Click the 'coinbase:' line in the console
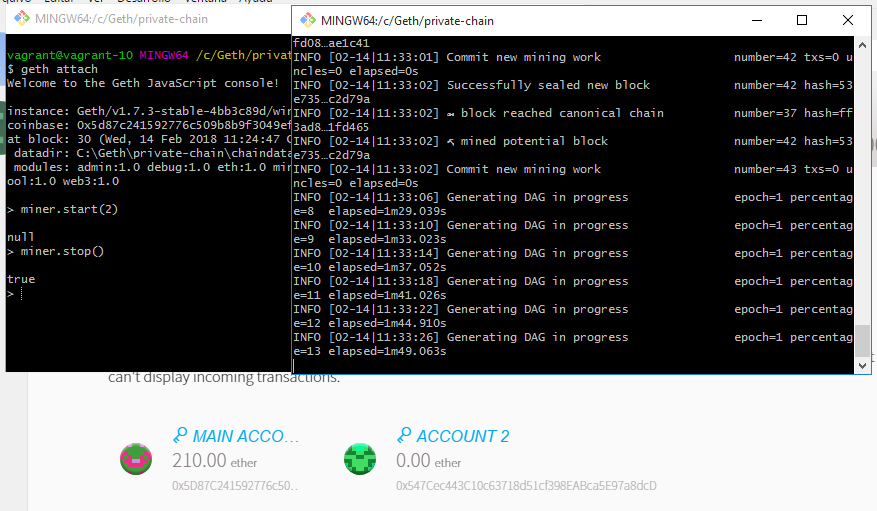 click(x=149, y=125)
